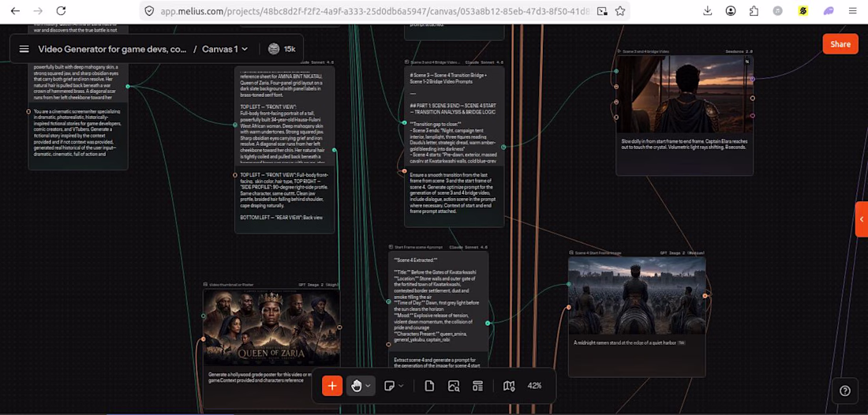The image size is (868, 415).
Task: Click the shield site info icon
Action: pyautogui.click(x=149, y=10)
